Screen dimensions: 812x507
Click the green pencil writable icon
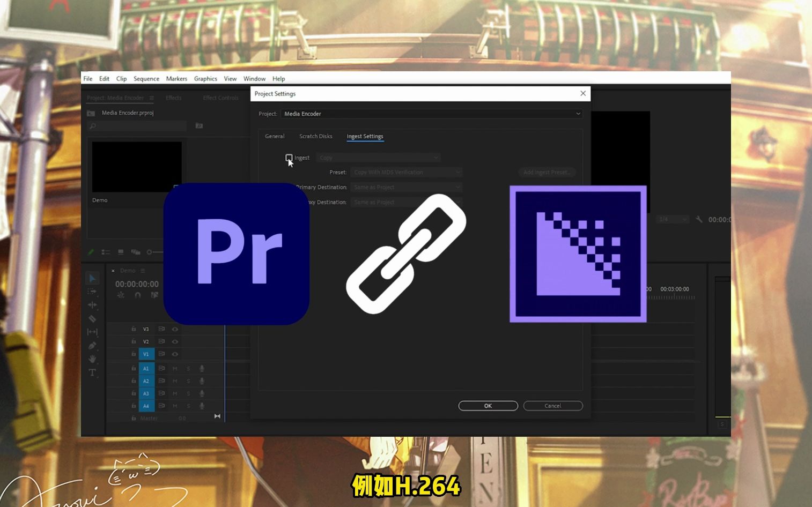pos(91,252)
